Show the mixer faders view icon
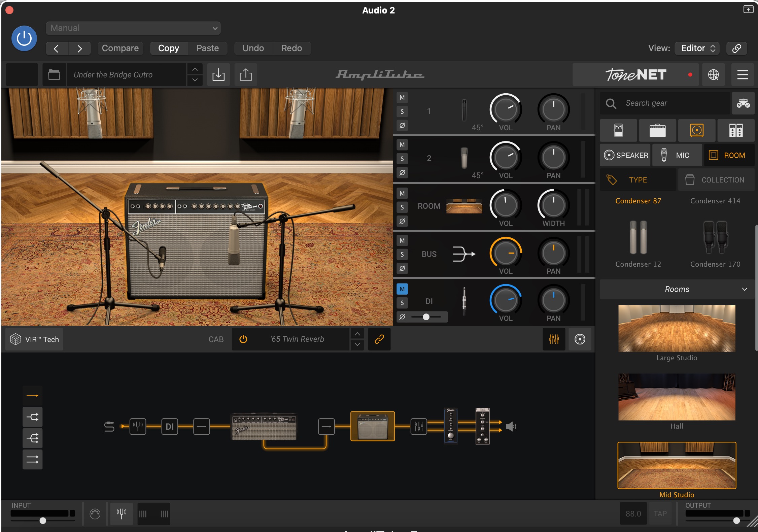The height and width of the screenshot is (532, 758). 554,339
